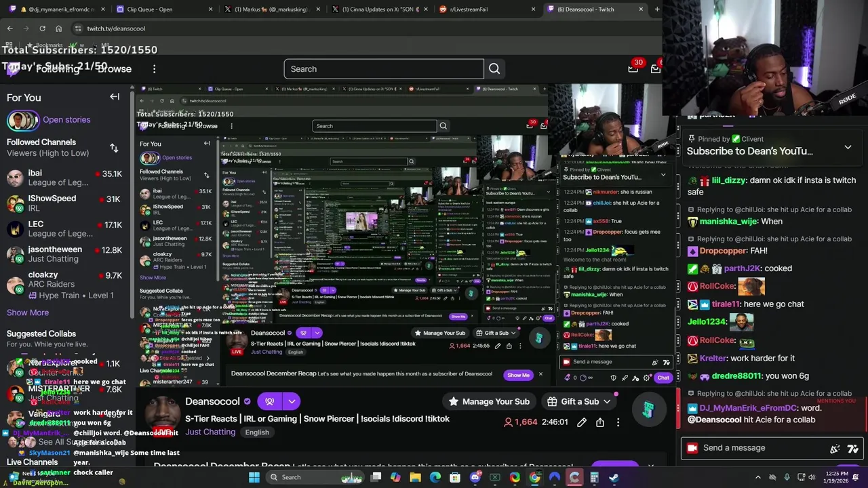Image resolution: width=868 pixels, height=488 pixels.
Task: Open Steam from the taskbar
Action: tap(614, 477)
